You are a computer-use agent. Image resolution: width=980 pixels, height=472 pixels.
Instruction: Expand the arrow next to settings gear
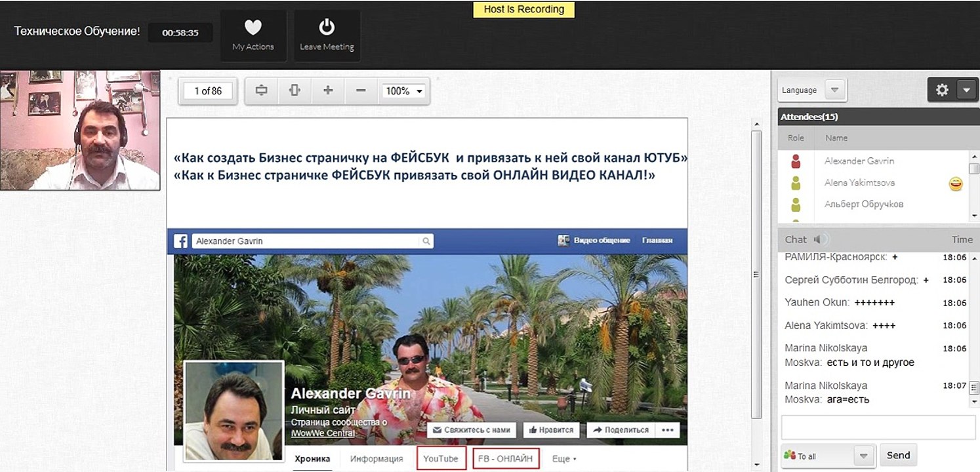967,90
